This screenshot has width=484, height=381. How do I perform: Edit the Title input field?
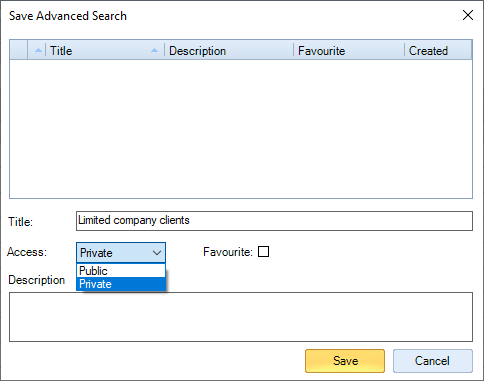[x=274, y=221]
